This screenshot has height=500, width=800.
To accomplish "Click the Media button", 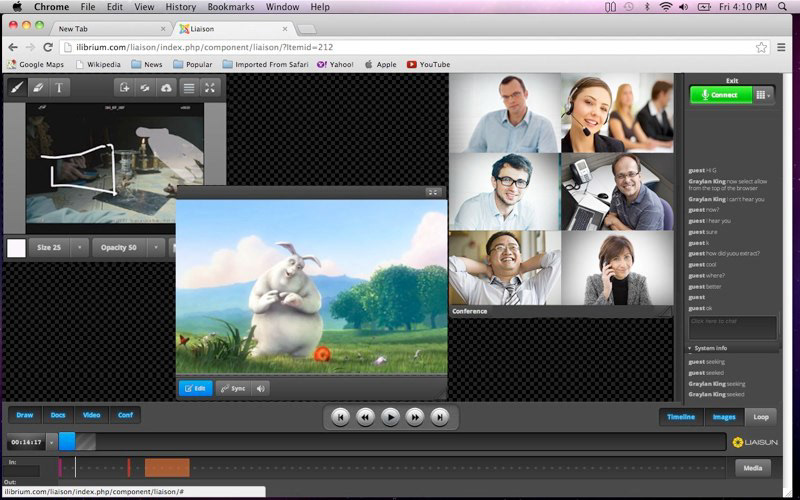I will click(753, 468).
